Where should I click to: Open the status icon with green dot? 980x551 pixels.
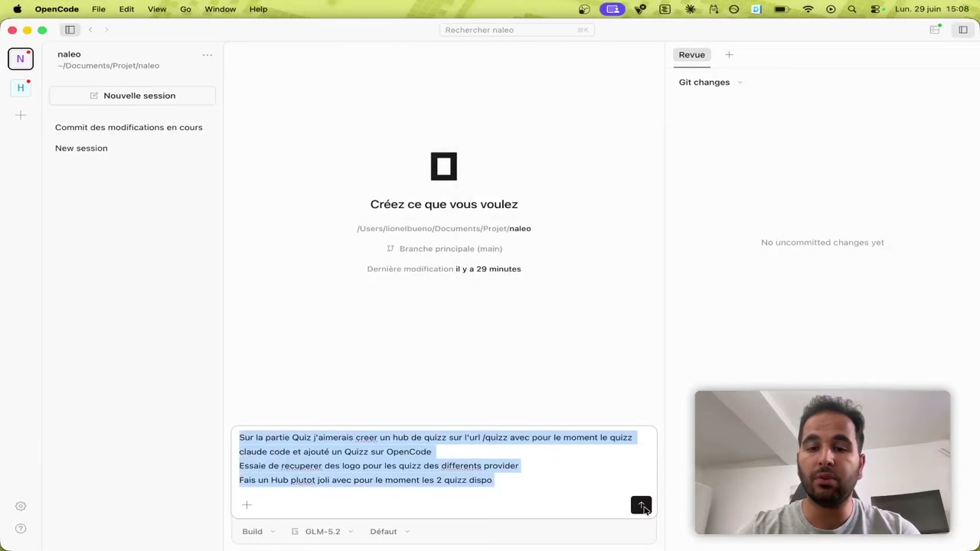[935, 30]
